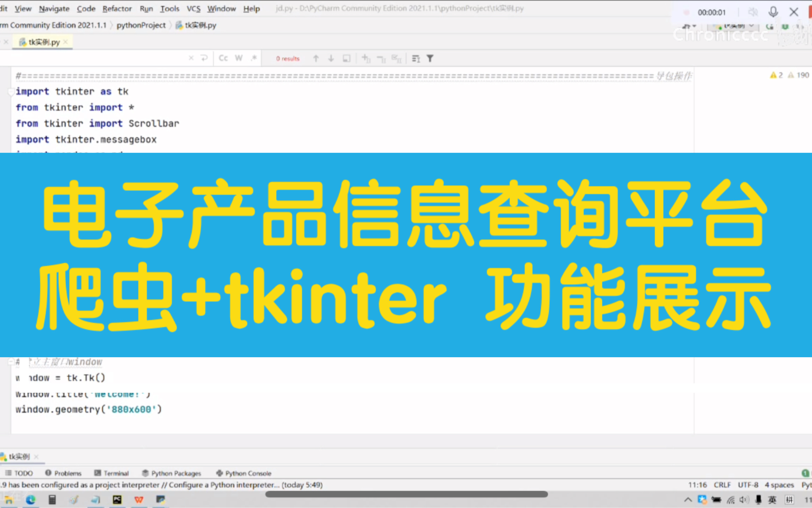Toggle whole words (W) search option
Screen dimensions: 812x508
239,57
